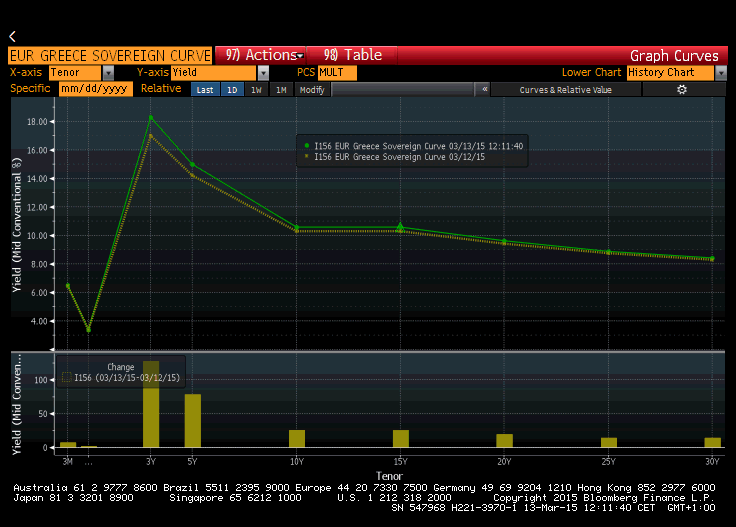This screenshot has height=527, width=736.
Task: Open the 97) Actions menu
Action: click(261, 55)
